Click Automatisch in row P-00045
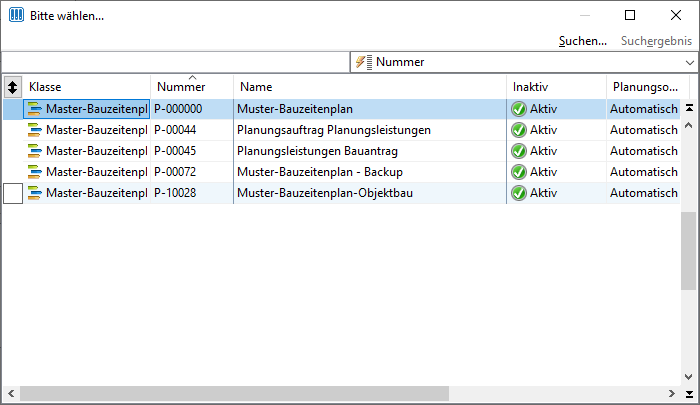Viewport: 700px width, 405px height. click(644, 151)
